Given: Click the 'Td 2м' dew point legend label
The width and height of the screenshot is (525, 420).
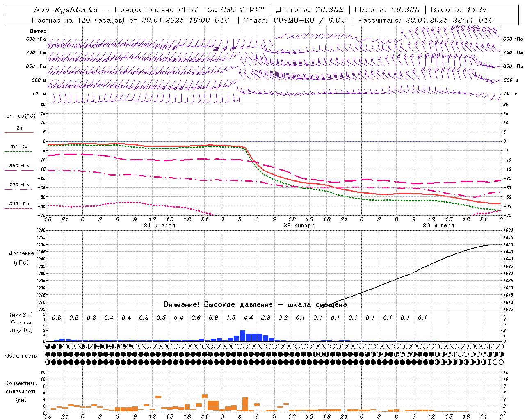Looking at the screenshot, I should pyautogui.click(x=19, y=147).
